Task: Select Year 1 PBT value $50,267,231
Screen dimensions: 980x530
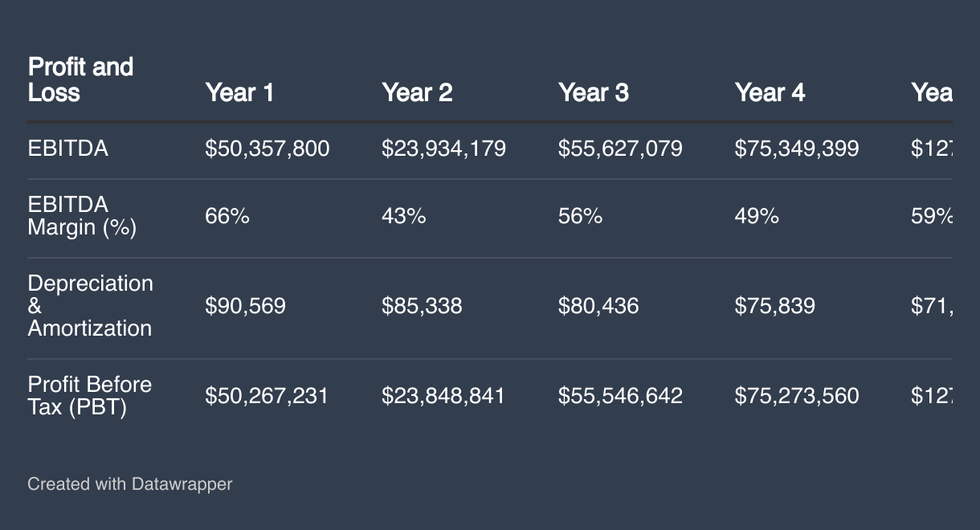Action: point(267,396)
